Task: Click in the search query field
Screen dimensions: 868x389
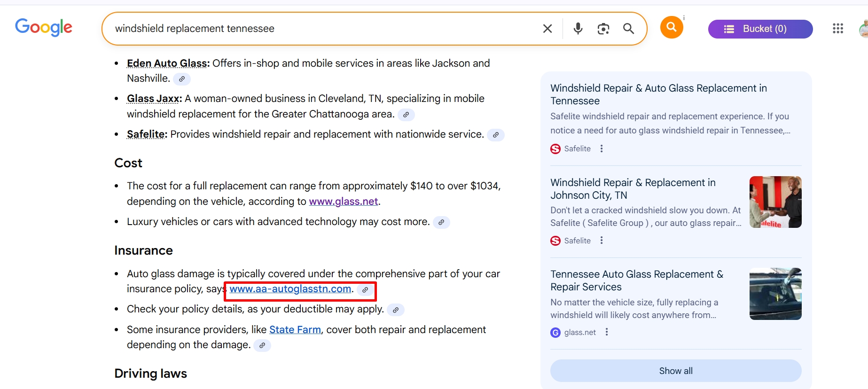Action: click(x=324, y=29)
